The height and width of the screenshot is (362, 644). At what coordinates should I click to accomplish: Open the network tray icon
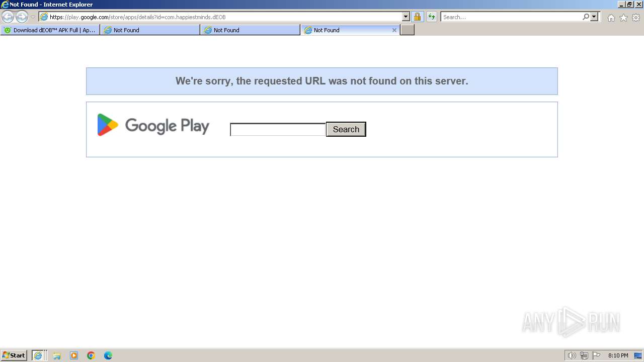(x=584, y=355)
